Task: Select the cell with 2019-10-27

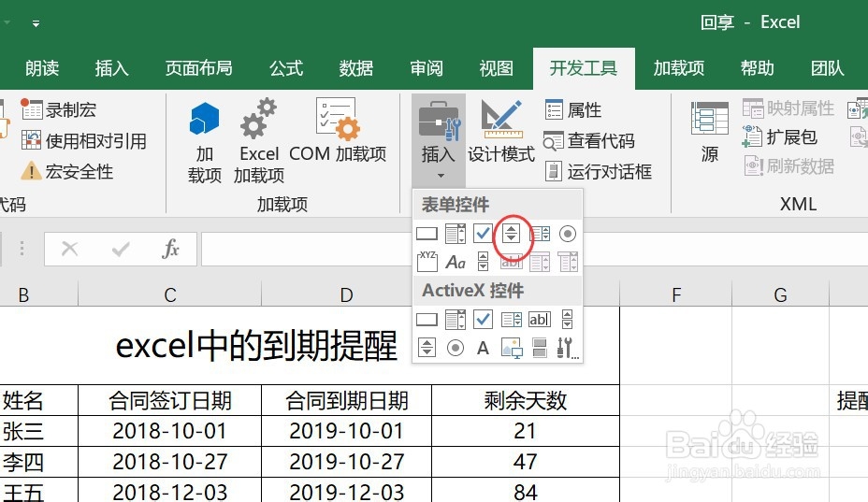Action: point(346,462)
